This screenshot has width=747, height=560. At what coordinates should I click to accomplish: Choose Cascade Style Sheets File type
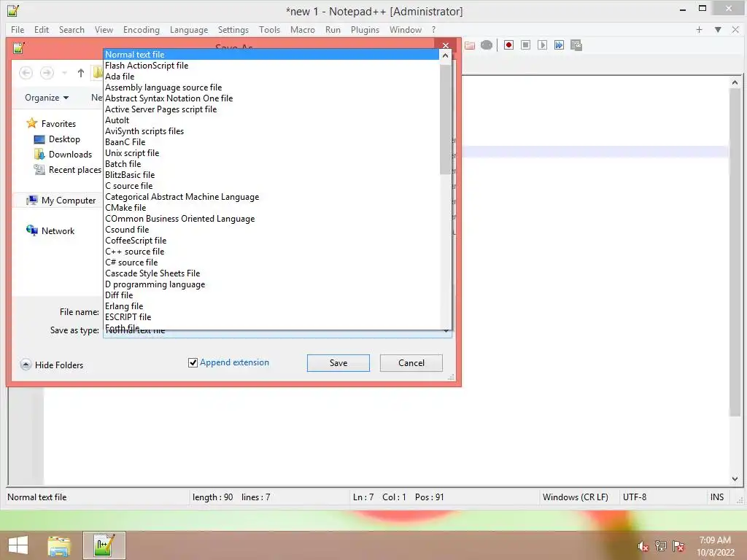click(x=271, y=273)
